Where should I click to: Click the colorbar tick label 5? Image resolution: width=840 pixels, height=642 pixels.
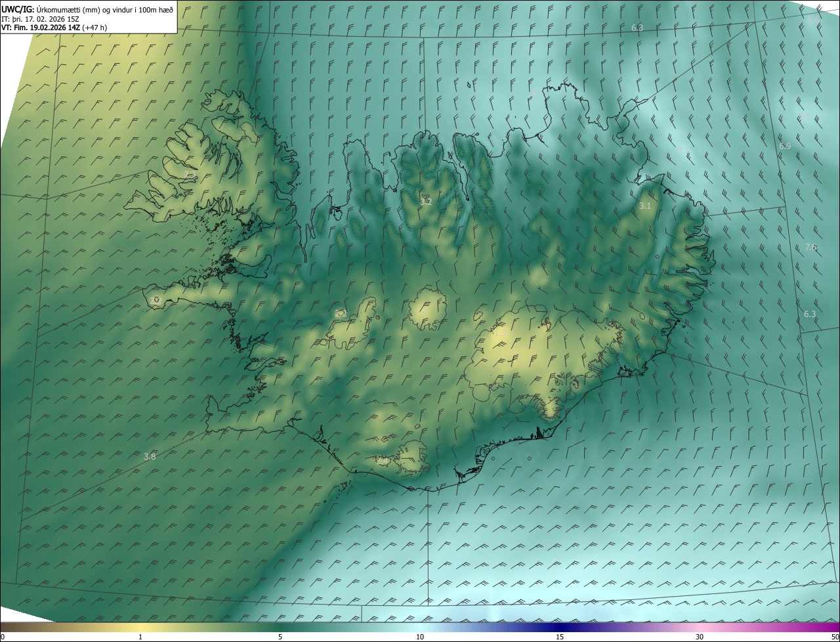click(280, 637)
